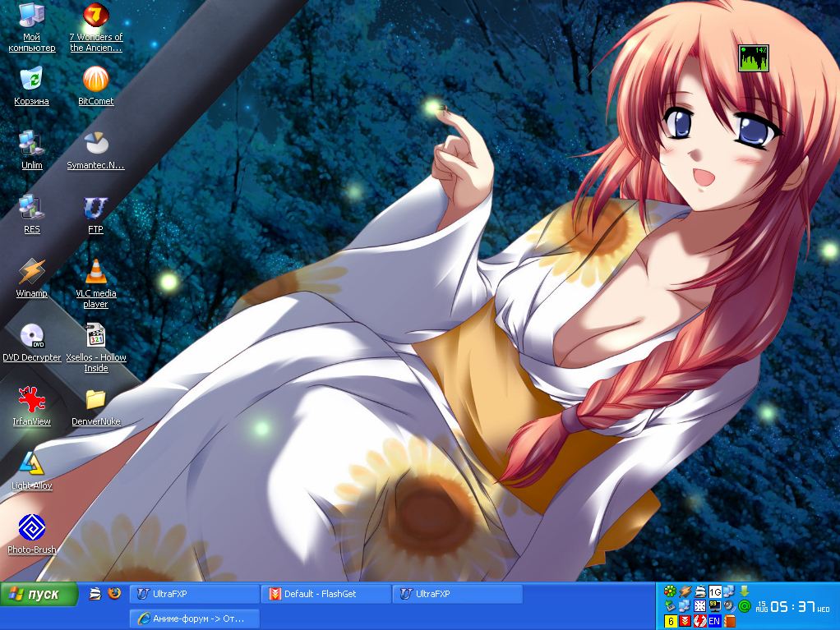
Task: Click the Winamp lightning tray icon
Action: [x=685, y=591]
